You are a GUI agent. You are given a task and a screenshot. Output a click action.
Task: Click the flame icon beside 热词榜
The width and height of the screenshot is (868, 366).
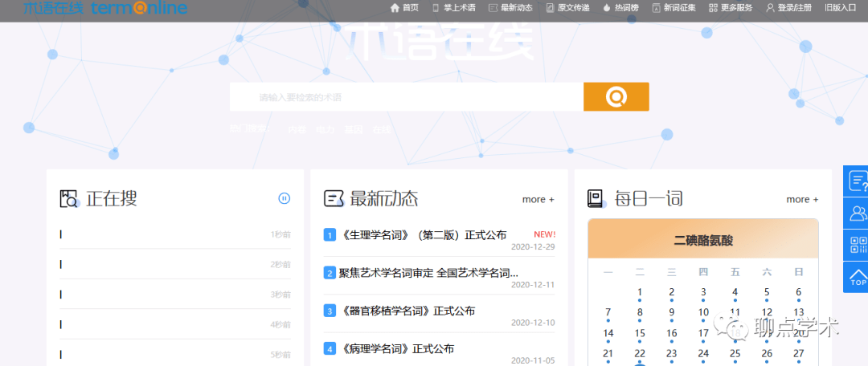(607, 8)
